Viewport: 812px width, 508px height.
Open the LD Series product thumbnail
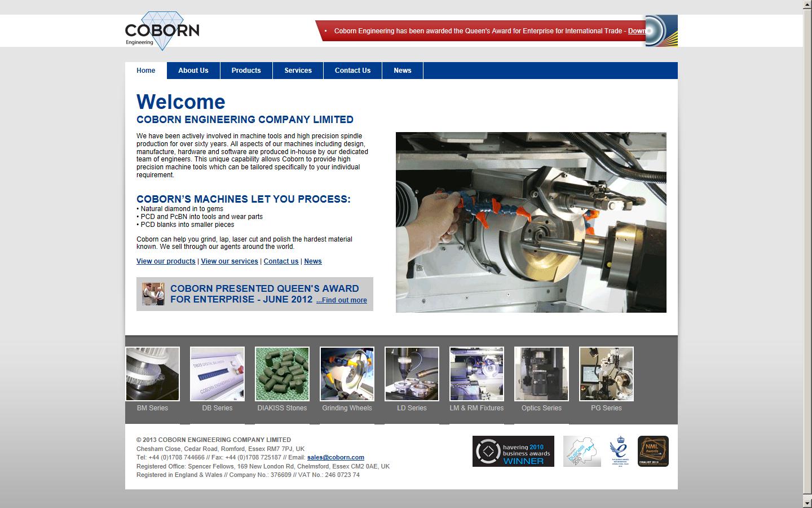(412, 374)
